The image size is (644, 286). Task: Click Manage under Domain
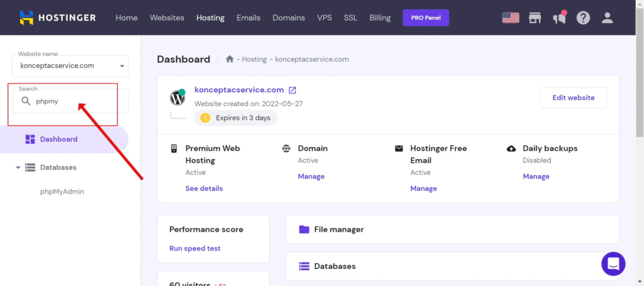point(311,177)
